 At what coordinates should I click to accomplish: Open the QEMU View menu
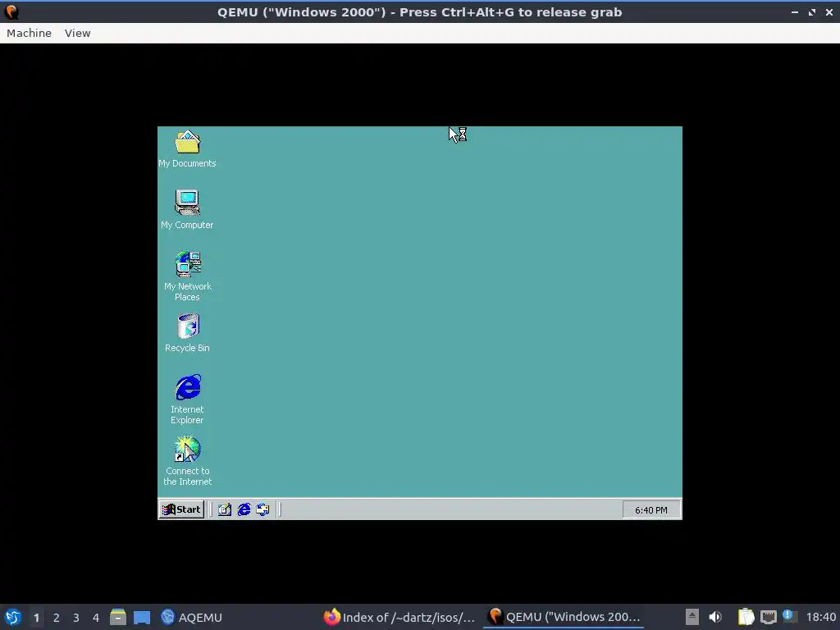click(x=78, y=33)
